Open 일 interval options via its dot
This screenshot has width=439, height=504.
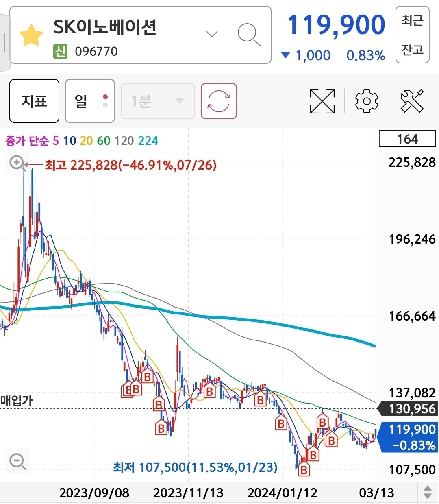tap(105, 98)
